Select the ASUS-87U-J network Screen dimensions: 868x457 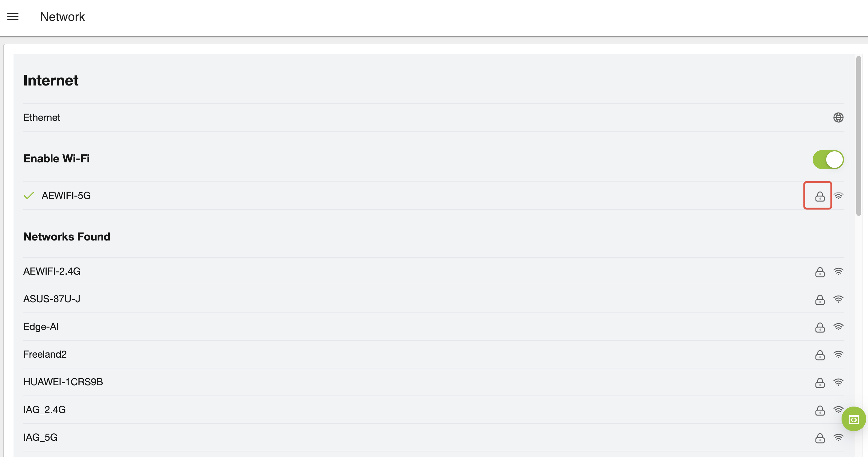(x=433, y=299)
